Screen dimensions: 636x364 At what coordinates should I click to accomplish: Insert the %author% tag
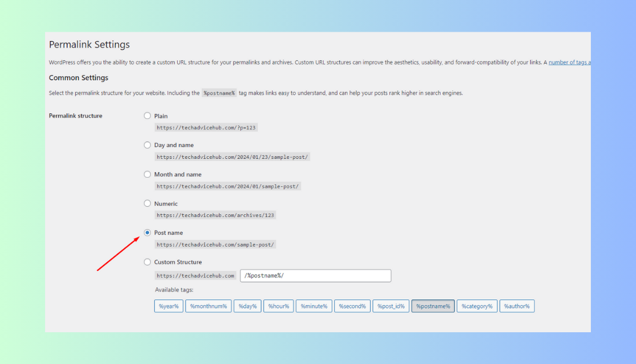point(517,306)
